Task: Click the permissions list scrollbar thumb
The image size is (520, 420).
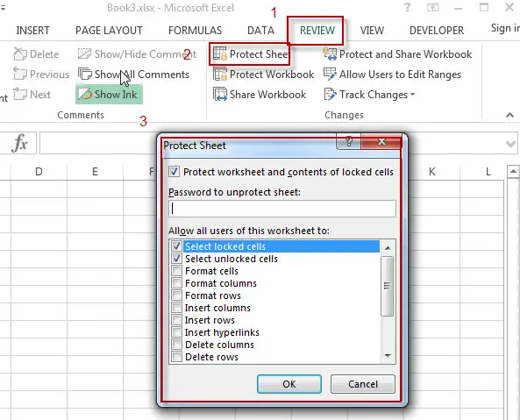Action: coord(387,286)
